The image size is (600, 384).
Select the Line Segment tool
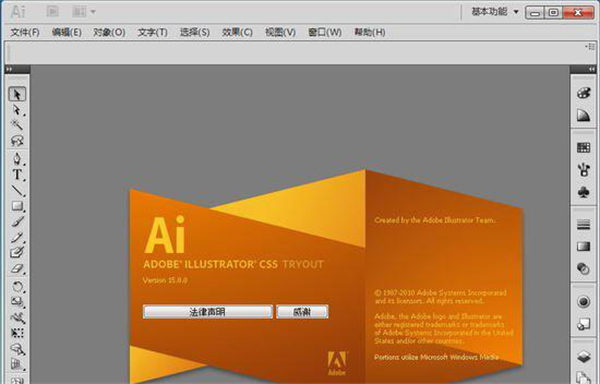point(17,190)
